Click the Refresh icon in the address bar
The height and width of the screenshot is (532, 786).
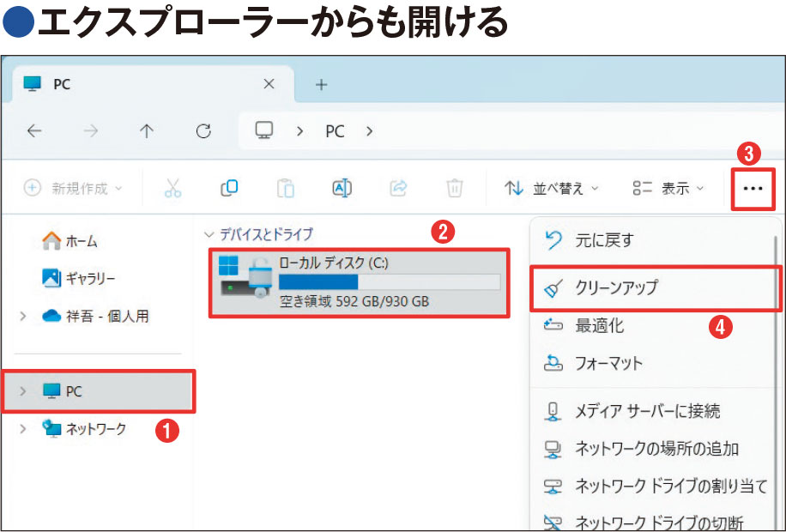pos(203,130)
